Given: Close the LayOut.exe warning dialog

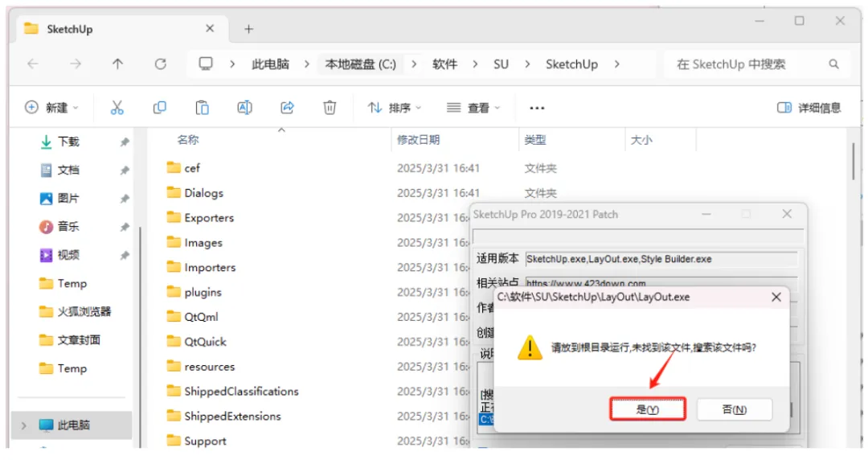Looking at the screenshot, I should (776, 297).
